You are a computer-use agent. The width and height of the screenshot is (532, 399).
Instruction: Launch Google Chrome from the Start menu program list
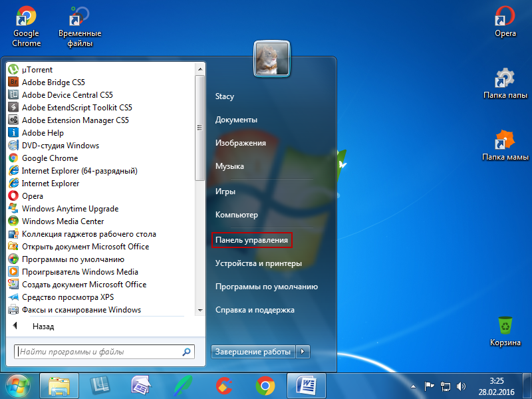coord(43,158)
